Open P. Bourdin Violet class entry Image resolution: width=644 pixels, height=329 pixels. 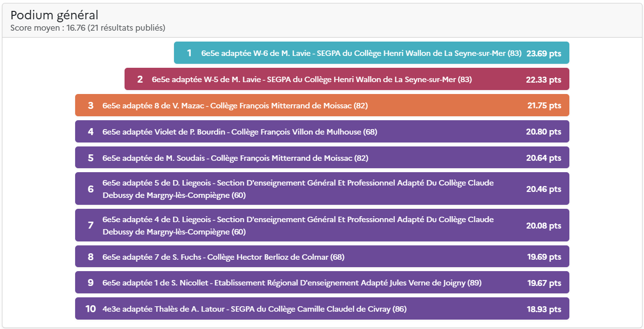tap(240, 132)
